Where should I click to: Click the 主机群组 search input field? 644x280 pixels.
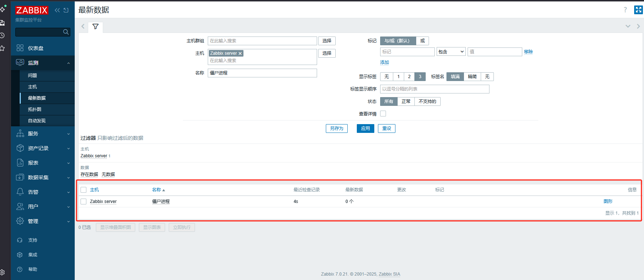tap(262, 41)
